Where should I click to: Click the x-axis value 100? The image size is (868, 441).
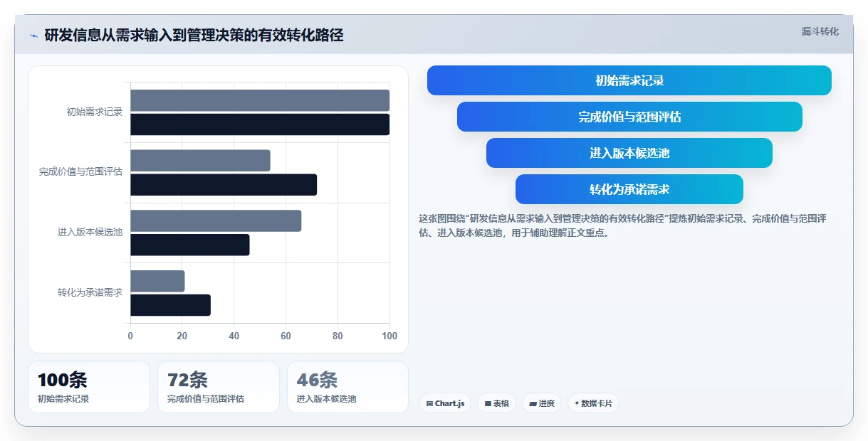point(389,336)
